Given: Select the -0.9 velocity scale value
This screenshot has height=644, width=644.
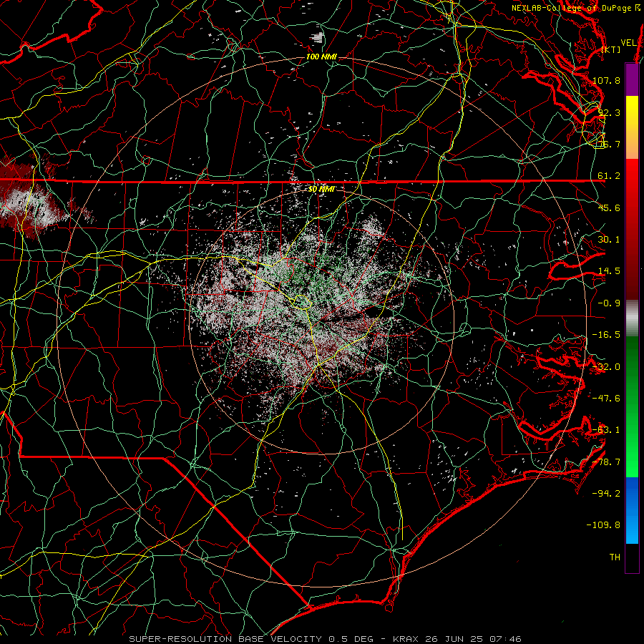Looking at the screenshot, I should (609, 303).
